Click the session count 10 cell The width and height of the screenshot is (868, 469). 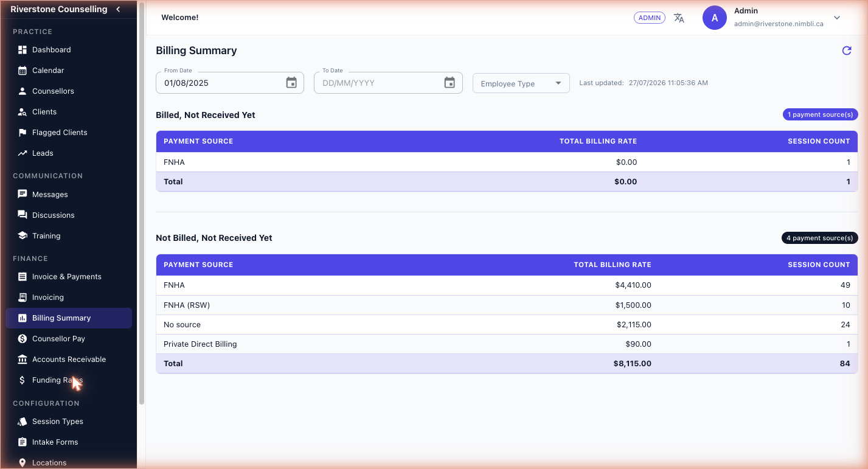coord(845,305)
